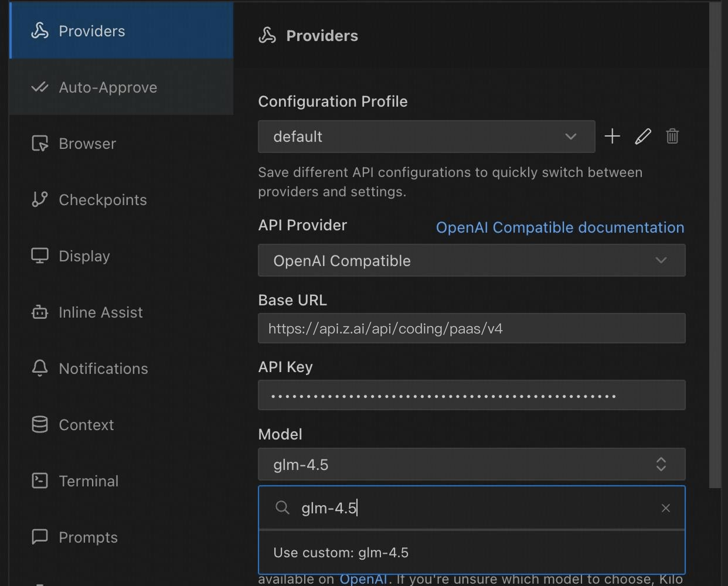
Task: Click the API Provider label
Action: coord(302,225)
